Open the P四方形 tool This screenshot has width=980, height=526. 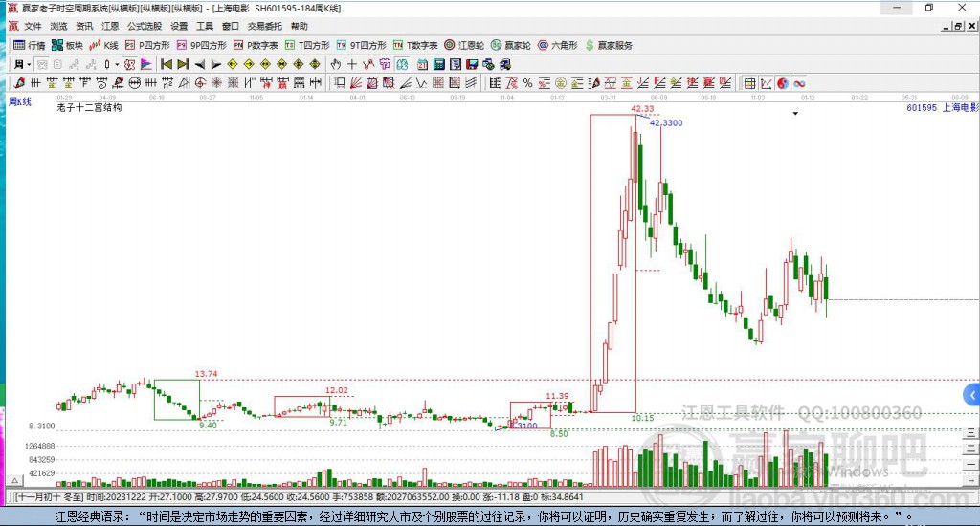coord(147,45)
